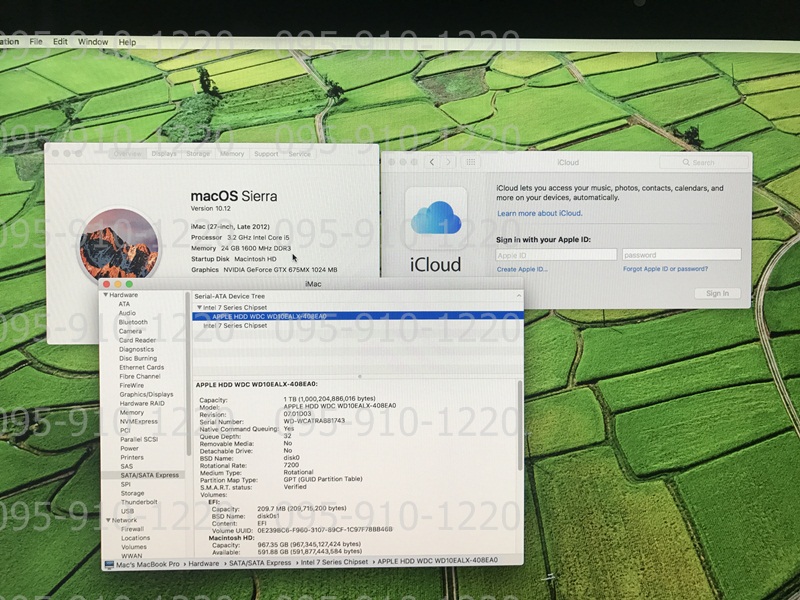Select FireWire in the sidebar

click(132, 385)
